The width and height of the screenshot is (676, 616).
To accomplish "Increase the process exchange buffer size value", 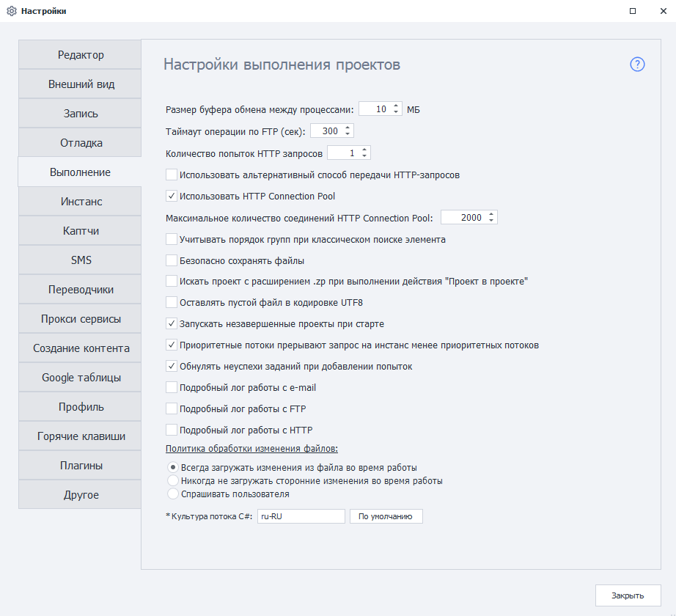I will (397, 106).
